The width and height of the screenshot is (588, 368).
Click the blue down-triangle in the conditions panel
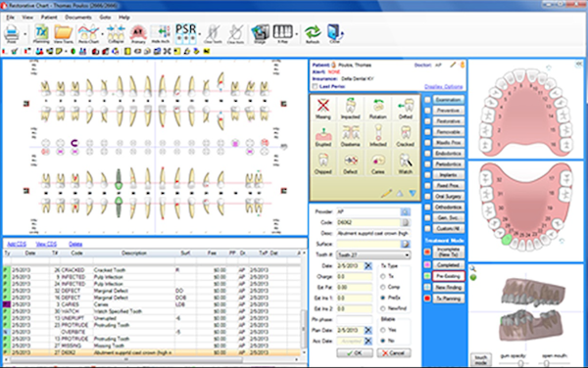(413, 194)
